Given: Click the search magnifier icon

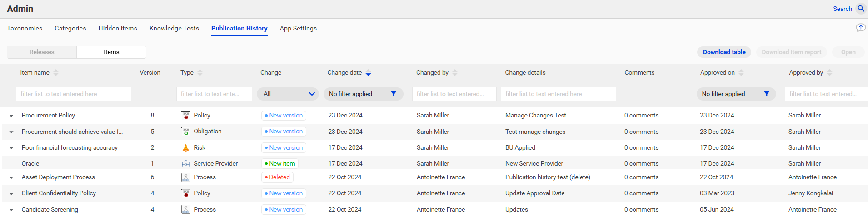Looking at the screenshot, I should 861,9.
